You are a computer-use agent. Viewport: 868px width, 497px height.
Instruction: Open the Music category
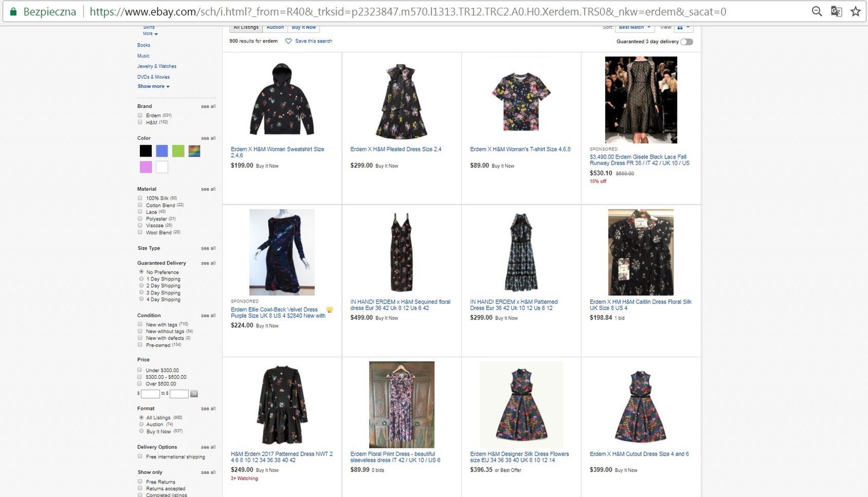point(143,56)
